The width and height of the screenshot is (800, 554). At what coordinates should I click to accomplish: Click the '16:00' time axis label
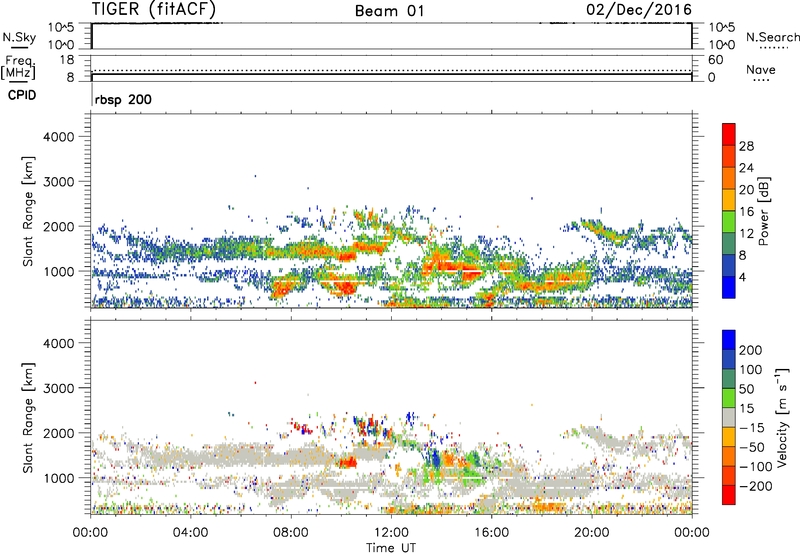(x=491, y=533)
